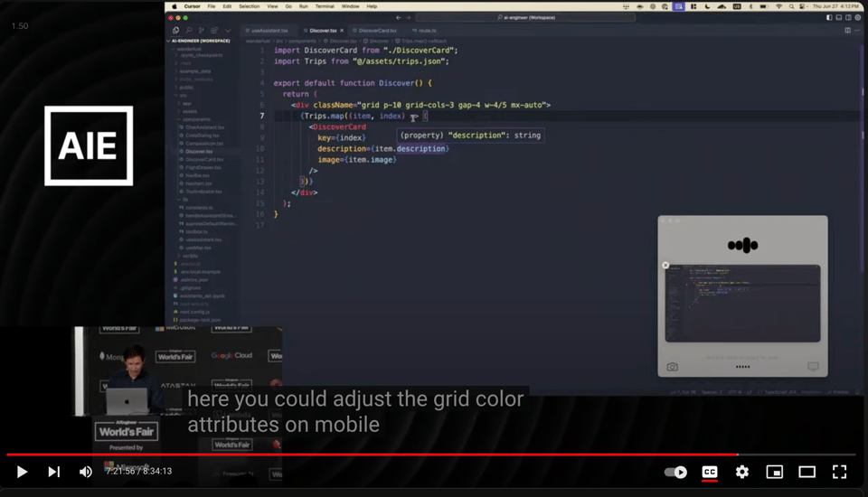Click the ai-engineer workspace search field
The width and height of the screenshot is (868, 497).
[541, 18]
